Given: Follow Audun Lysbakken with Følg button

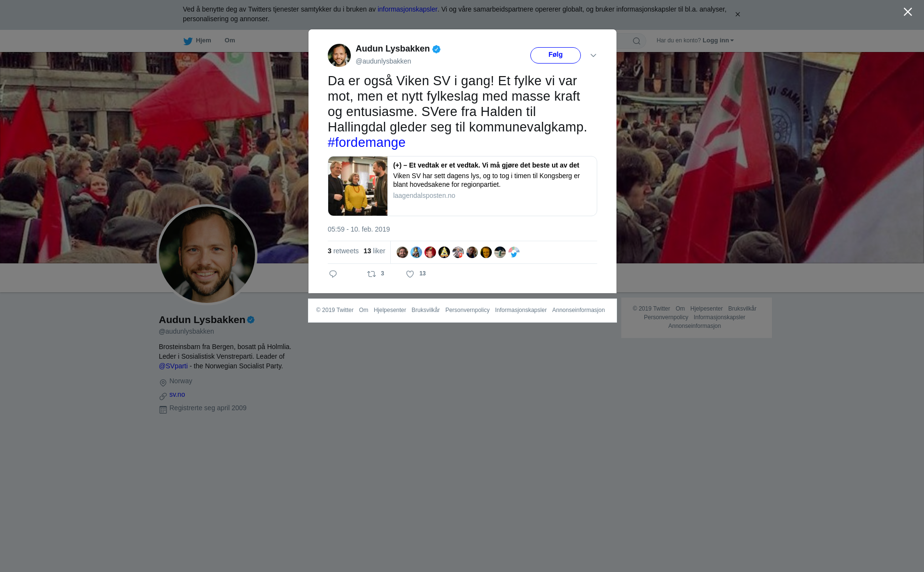Looking at the screenshot, I should pyautogui.click(x=555, y=55).
